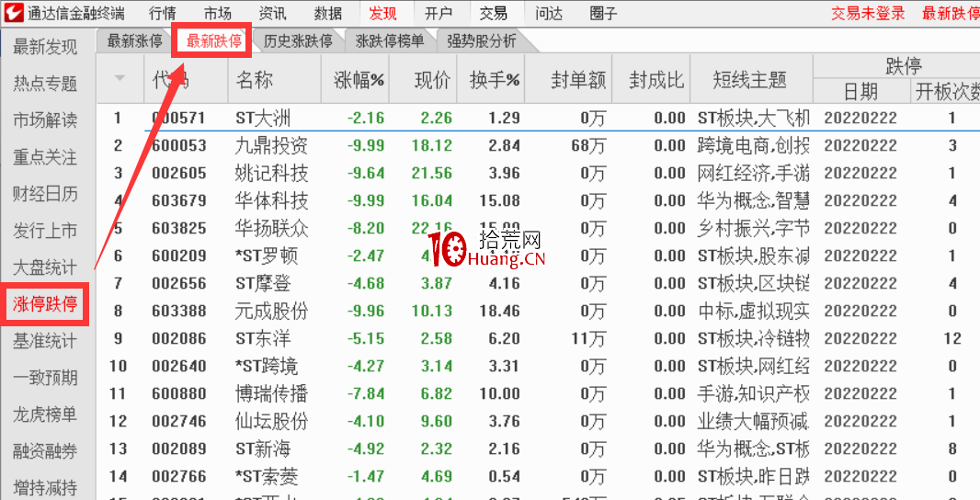Open the 开户 menu

pos(439,13)
